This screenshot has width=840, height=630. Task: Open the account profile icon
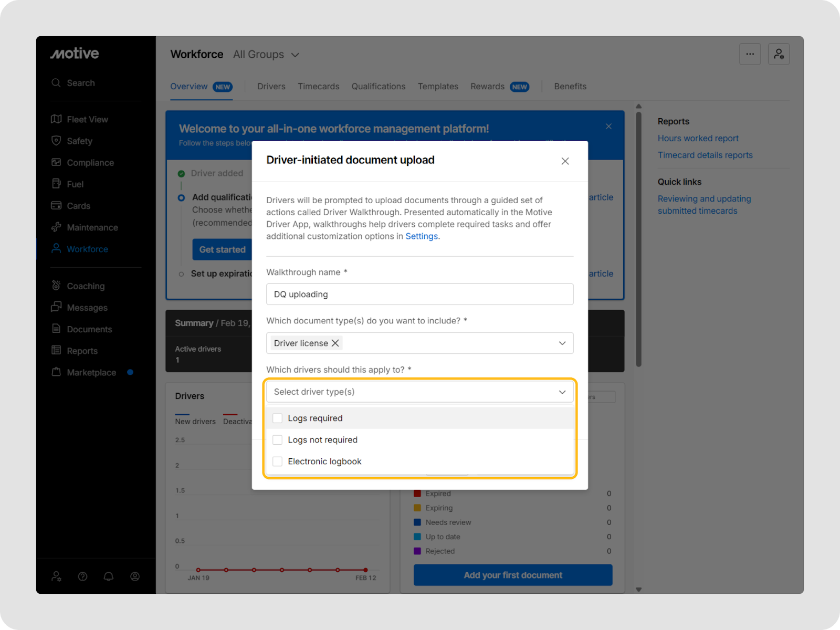pos(135,576)
